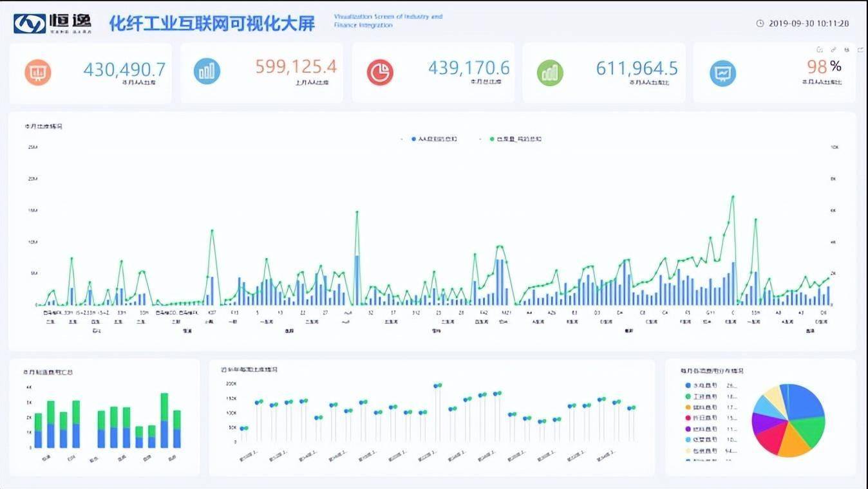The width and height of the screenshot is (868, 489).
Task: Click the refresh icon above the main chart
Action: [x=820, y=50]
